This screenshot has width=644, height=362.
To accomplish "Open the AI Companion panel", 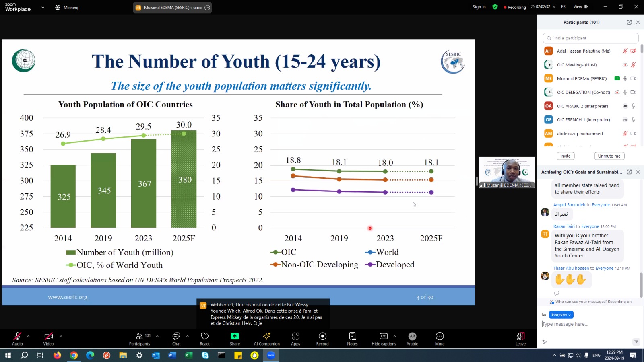I will pos(266,338).
